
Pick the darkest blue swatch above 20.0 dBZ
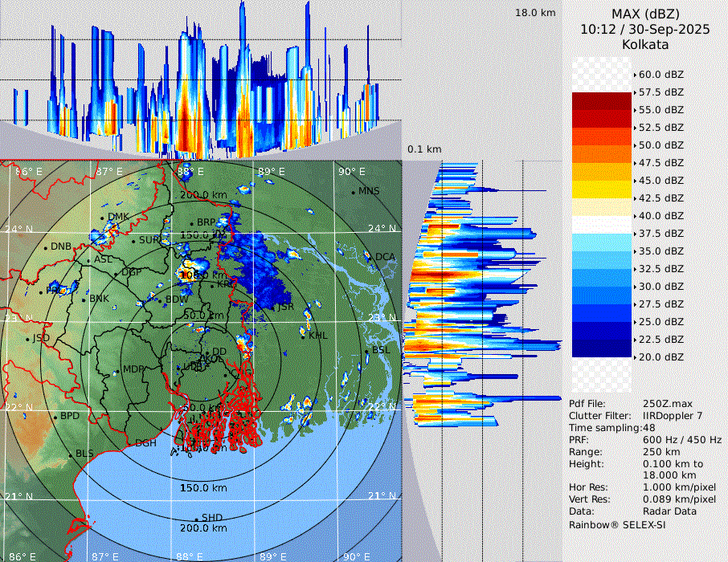pyautogui.click(x=602, y=348)
